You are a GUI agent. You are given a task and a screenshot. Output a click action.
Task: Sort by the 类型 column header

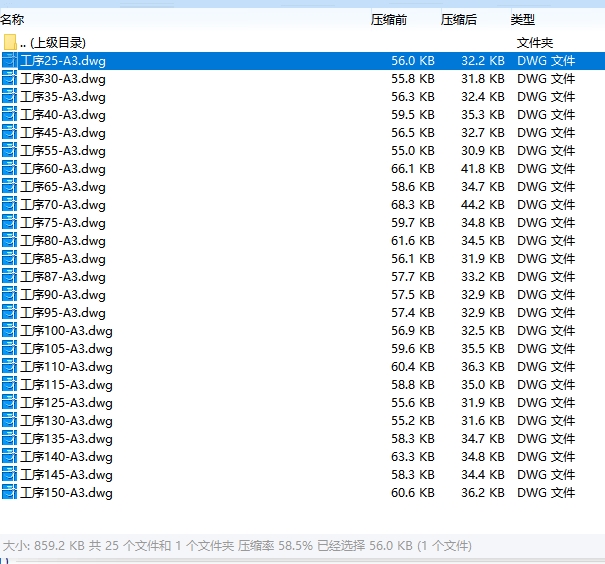point(523,19)
